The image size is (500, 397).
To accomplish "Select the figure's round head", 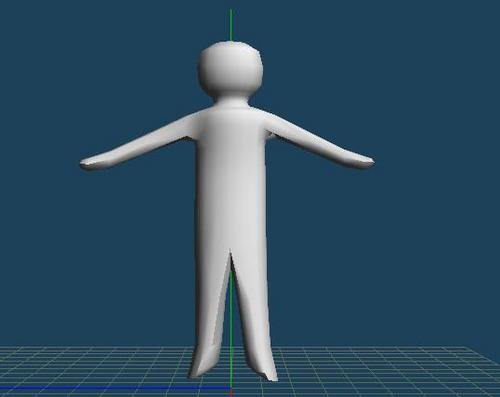I will 230,68.
